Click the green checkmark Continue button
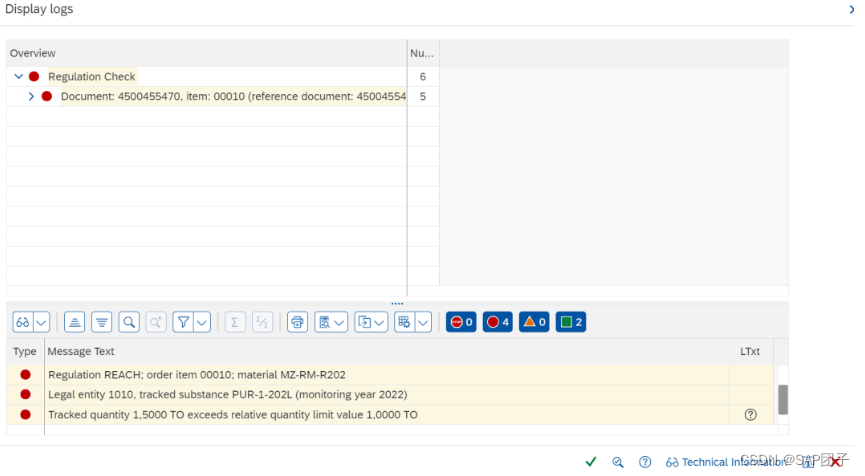The height and width of the screenshot is (476, 865). (x=591, y=462)
